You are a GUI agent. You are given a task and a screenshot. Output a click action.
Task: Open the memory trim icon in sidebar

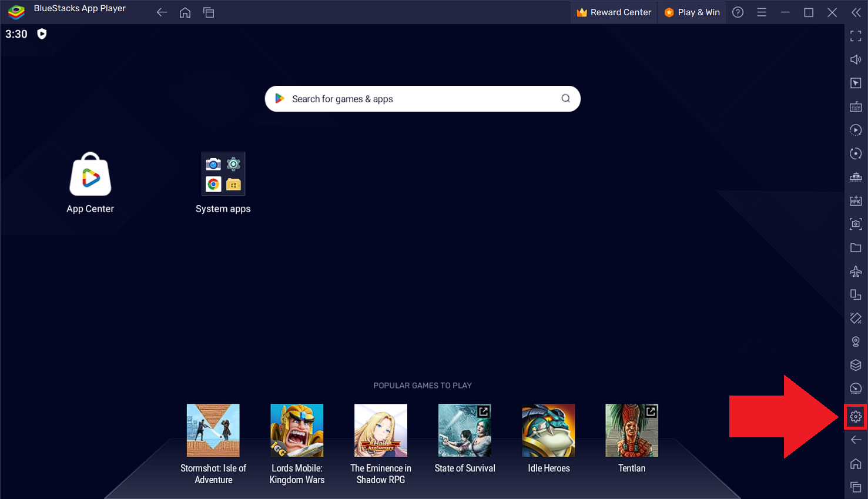(x=856, y=178)
